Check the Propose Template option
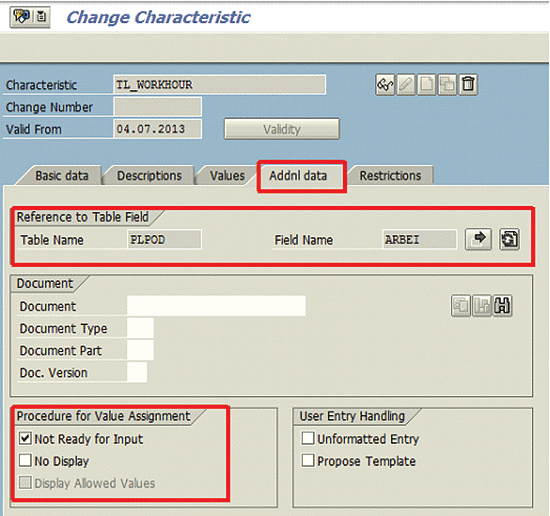Viewport: 550px width, 516px height. (x=308, y=460)
